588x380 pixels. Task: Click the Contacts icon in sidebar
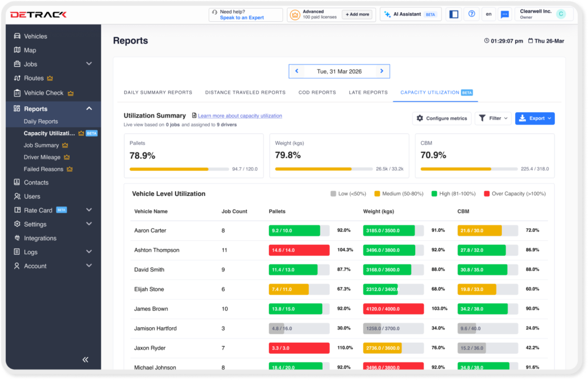(17, 183)
